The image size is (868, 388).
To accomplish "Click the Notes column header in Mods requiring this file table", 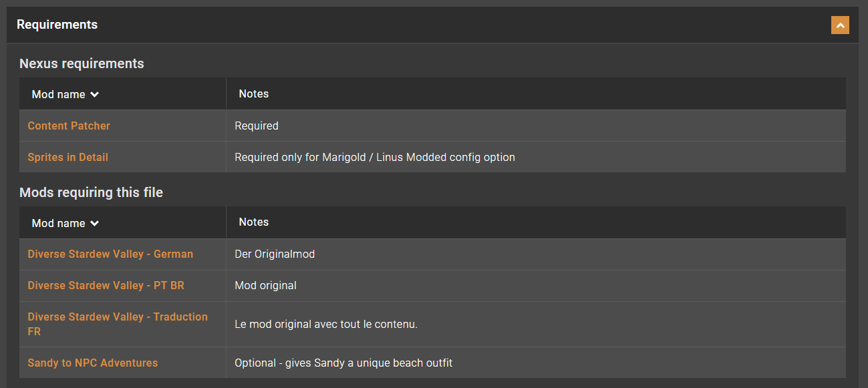I will (x=254, y=222).
